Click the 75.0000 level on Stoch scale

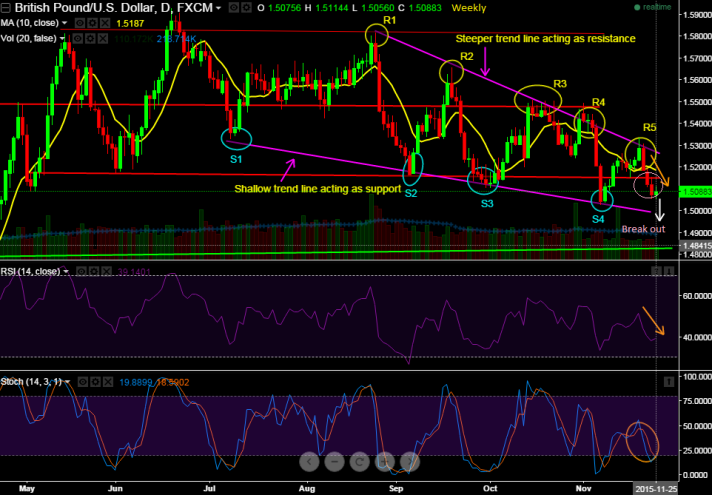click(x=697, y=401)
